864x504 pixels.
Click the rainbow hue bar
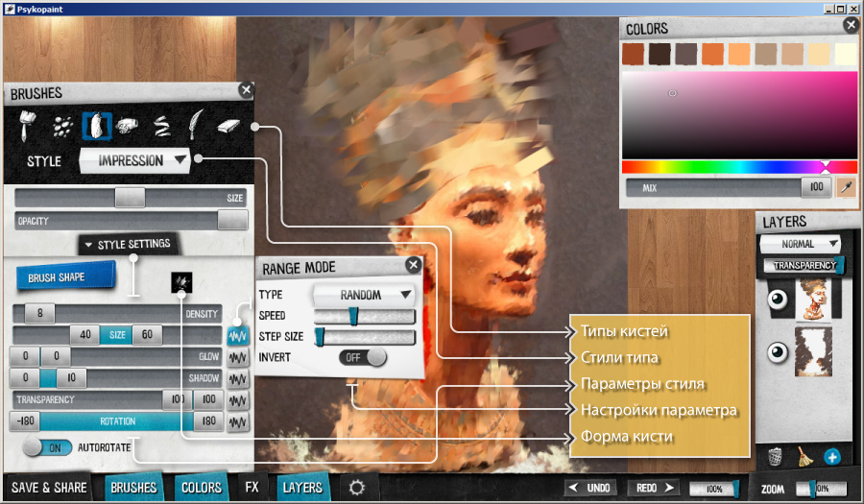pos(739,167)
